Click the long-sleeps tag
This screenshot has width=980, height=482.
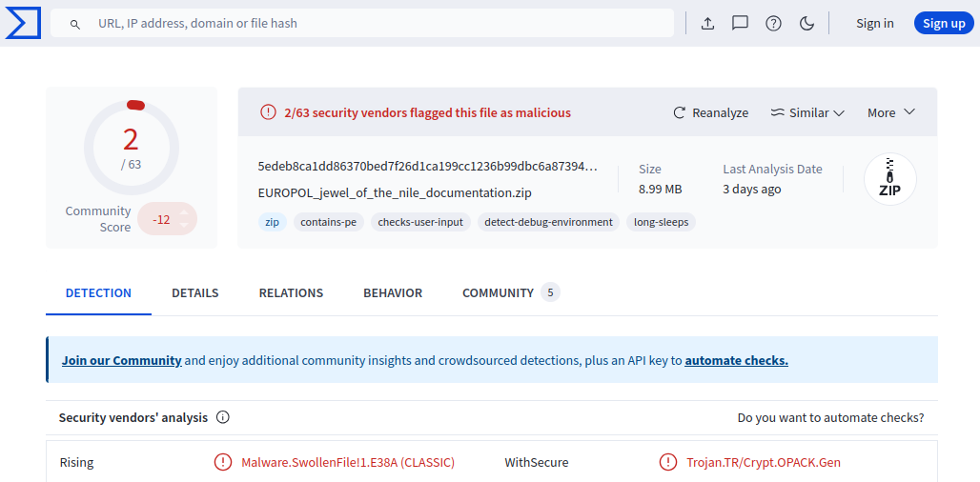click(661, 222)
